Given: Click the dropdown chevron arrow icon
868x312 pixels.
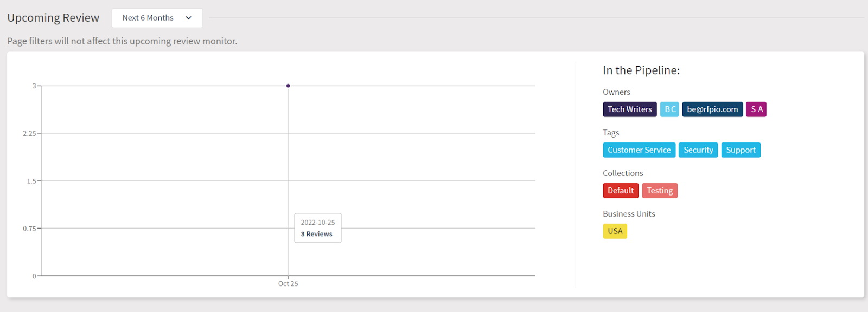Looking at the screenshot, I should point(189,18).
